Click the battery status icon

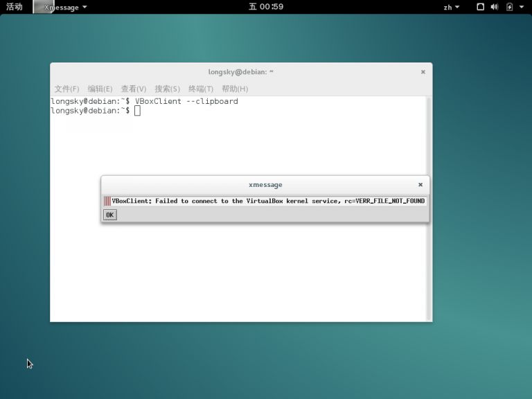point(510,7)
